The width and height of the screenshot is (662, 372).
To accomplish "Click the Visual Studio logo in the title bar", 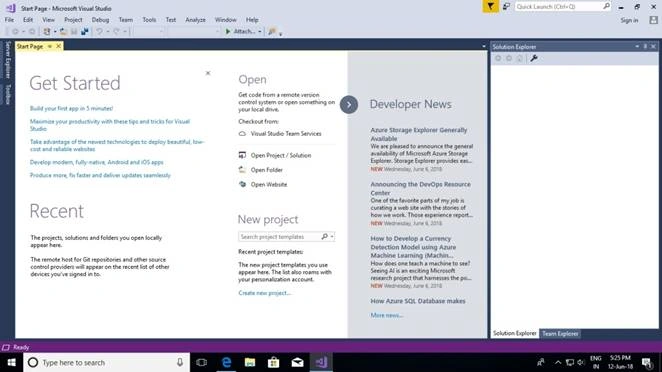I will (x=11, y=8).
